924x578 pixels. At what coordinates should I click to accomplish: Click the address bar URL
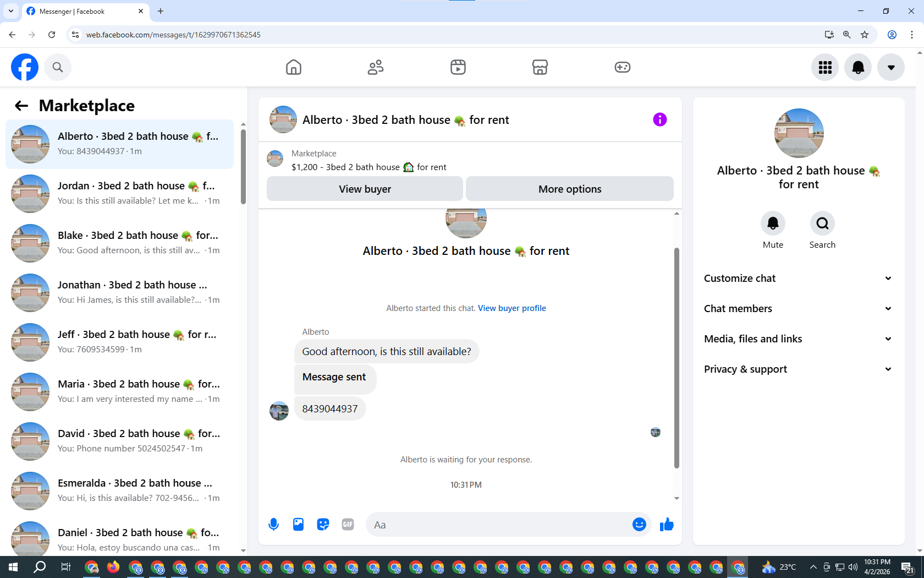[173, 35]
